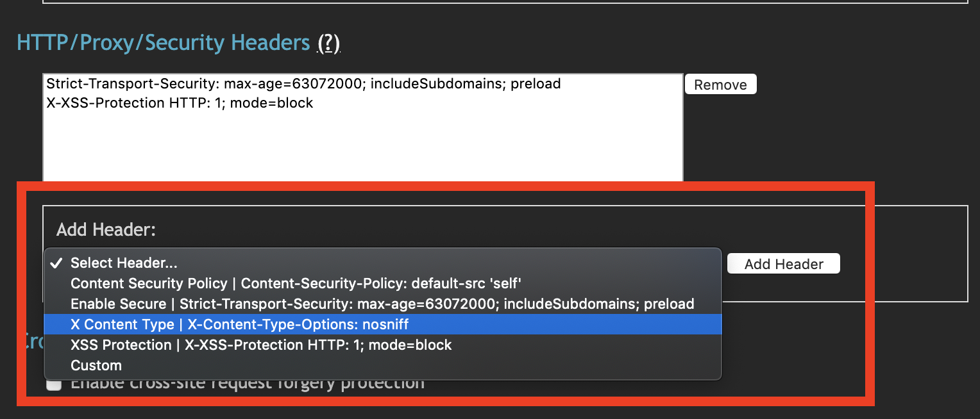
Task: Choose the "Enable Secure" Strict-Transport-Security option
Action: (x=382, y=304)
